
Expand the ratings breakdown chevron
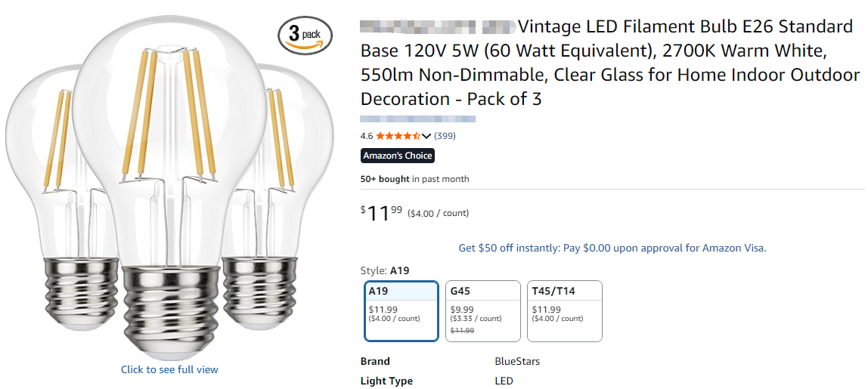(426, 136)
